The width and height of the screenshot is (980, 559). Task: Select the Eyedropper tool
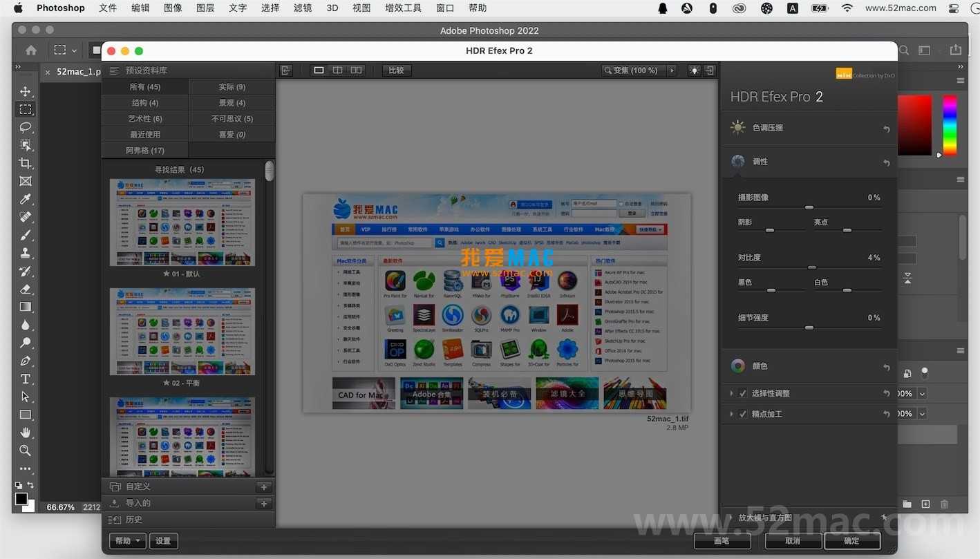click(26, 199)
